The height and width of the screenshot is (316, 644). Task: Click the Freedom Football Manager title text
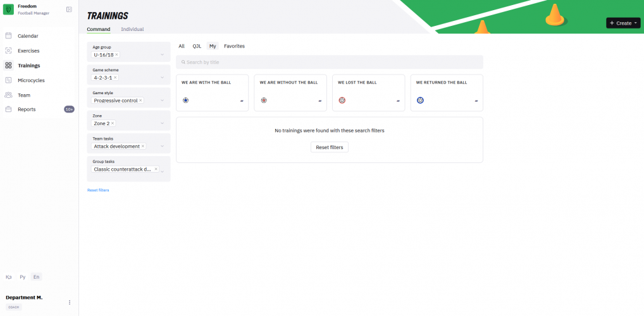click(34, 9)
